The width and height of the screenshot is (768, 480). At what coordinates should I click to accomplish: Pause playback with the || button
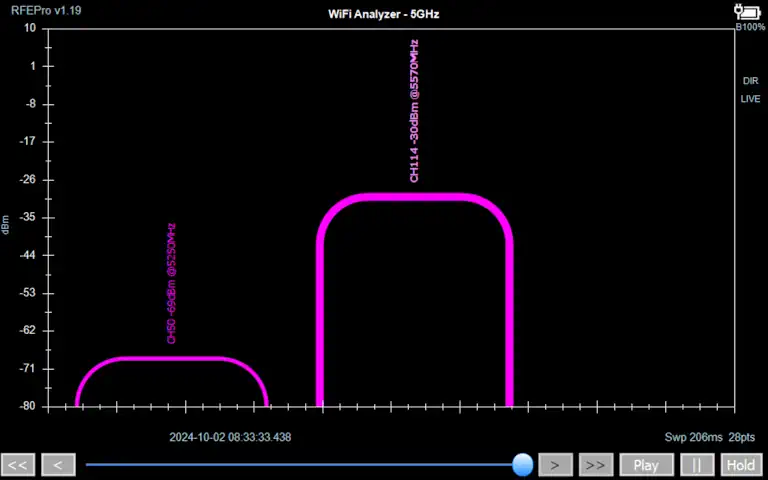pos(697,465)
